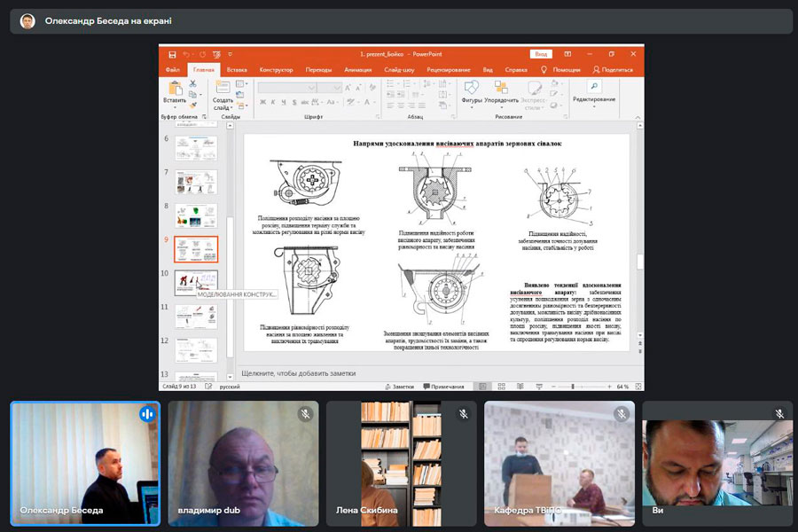Click the Create Slide (Создать слайд) icon

tap(223, 89)
